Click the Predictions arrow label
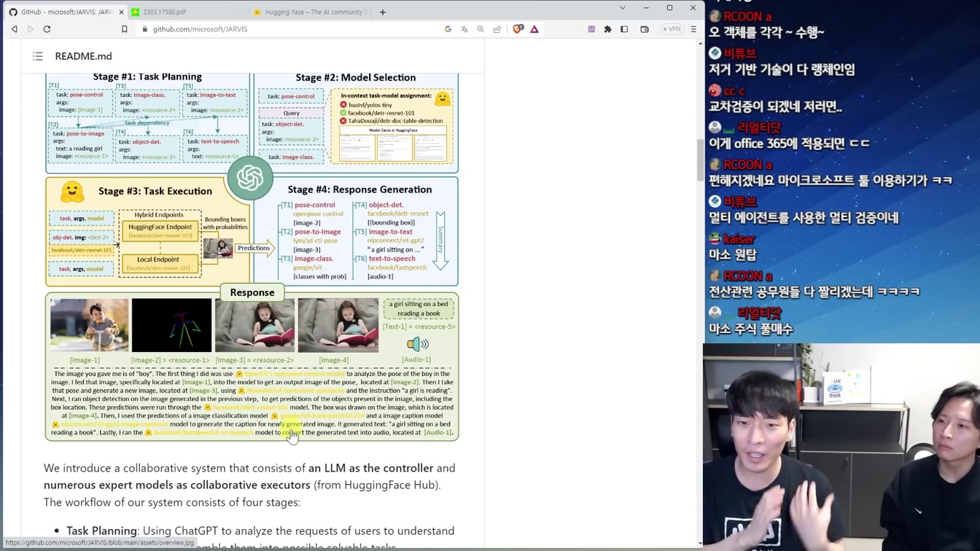The width and height of the screenshot is (980, 551). coord(253,249)
